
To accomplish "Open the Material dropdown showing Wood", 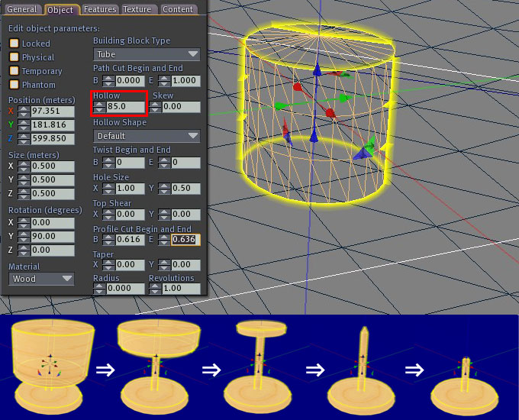I will (41, 279).
